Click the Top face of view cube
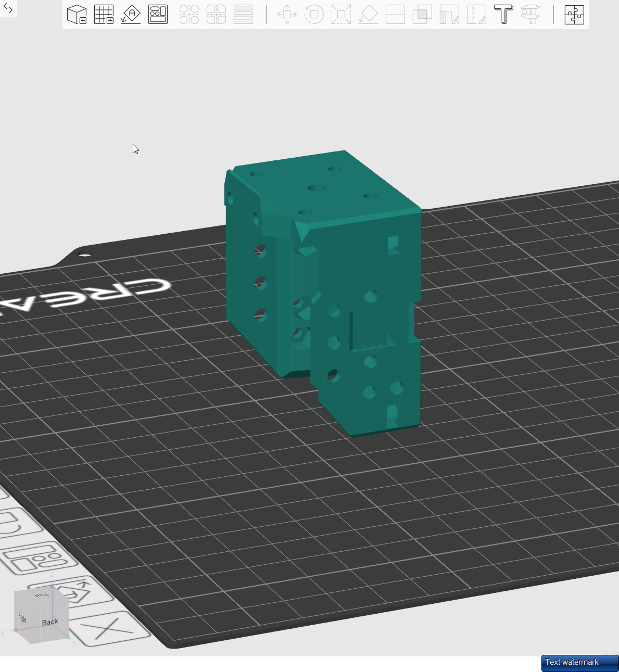The image size is (619, 672). tap(42, 594)
